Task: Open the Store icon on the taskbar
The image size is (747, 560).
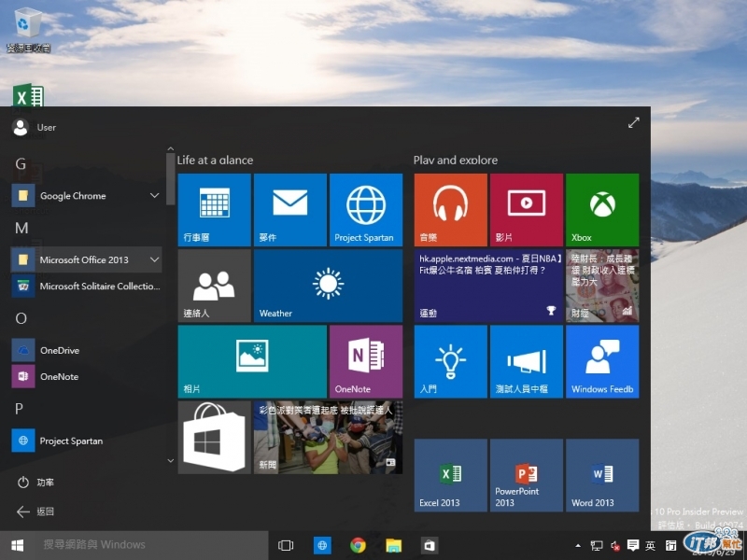Action: coord(430,545)
